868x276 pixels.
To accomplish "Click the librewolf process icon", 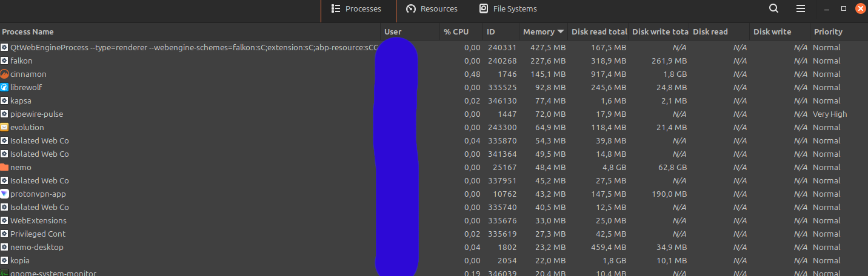I will (x=4, y=87).
